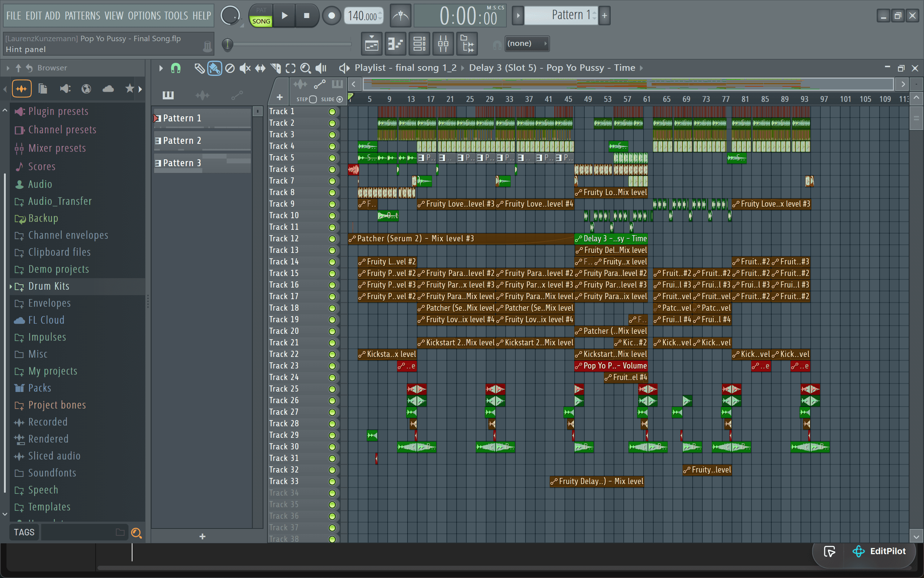Mute Track 1 with its green light
Viewport: 924px width, 578px height.
[x=332, y=112]
